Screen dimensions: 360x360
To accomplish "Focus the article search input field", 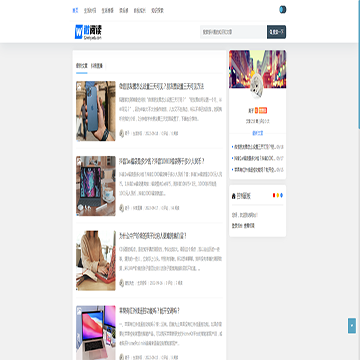I will click(233, 32).
